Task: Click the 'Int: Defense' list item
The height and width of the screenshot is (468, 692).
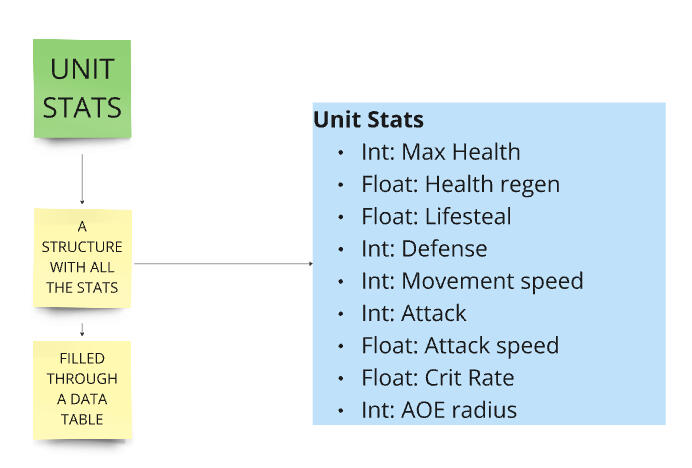Action: (x=424, y=249)
